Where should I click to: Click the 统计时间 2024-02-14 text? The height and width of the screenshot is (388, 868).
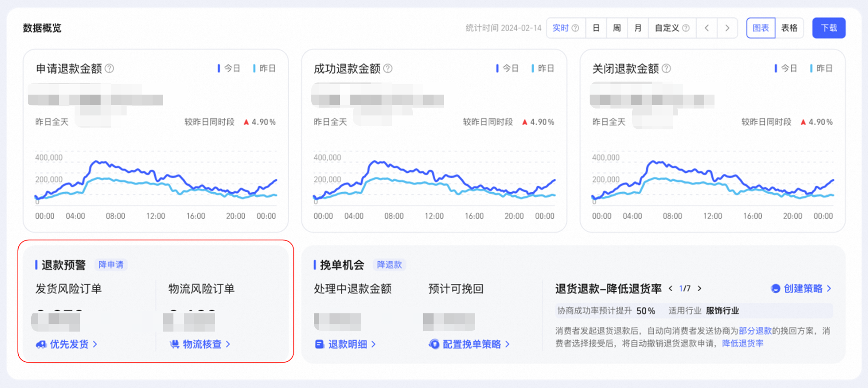pyautogui.click(x=503, y=28)
